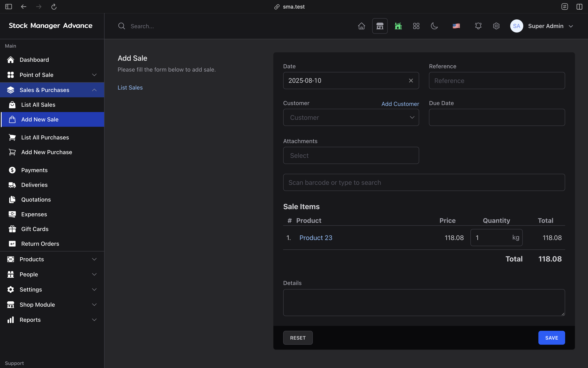The height and width of the screenshot is (368, 588).
Task: Click the Date field showing 2025-08-10
Action: click(351, 81)
